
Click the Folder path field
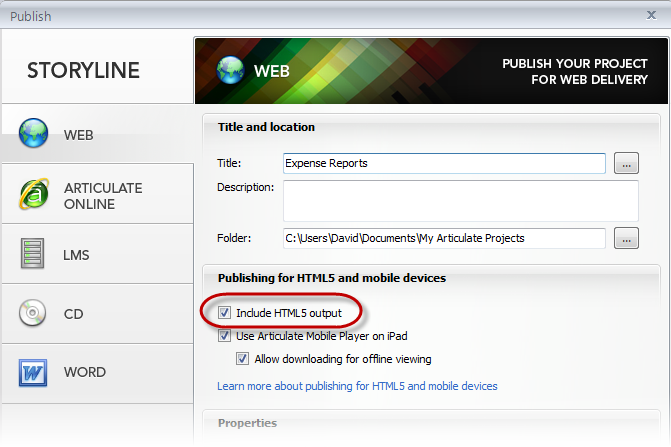(x=444, y=238)
